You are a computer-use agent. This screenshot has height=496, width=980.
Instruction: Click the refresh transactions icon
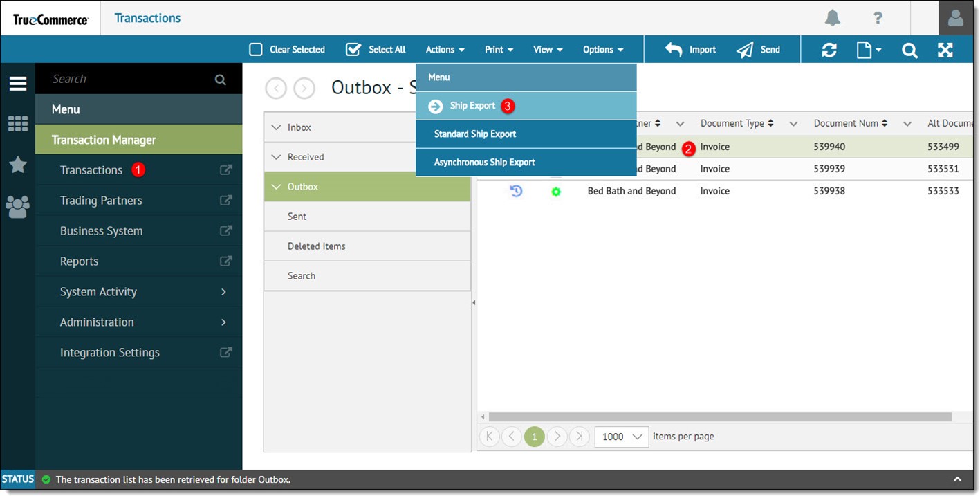pyautogui.click(x=829, y=49)
